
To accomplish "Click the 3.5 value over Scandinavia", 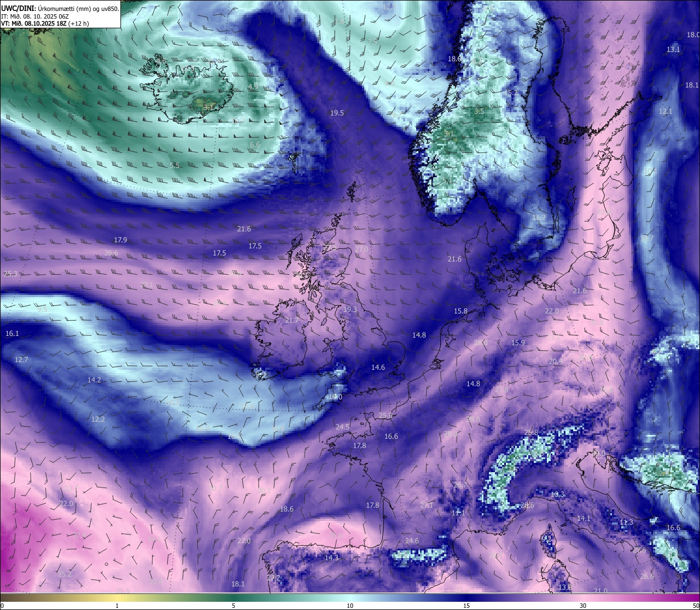I will 479,112.
